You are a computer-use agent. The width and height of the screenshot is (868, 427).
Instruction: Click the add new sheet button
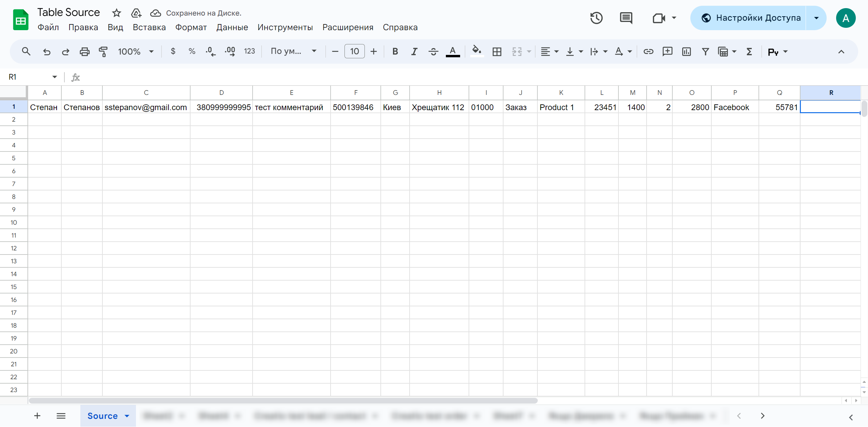coord(37,415)
